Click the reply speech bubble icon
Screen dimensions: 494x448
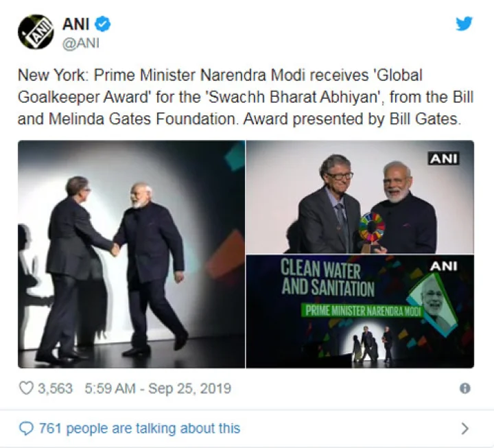(x=26, y=429)
